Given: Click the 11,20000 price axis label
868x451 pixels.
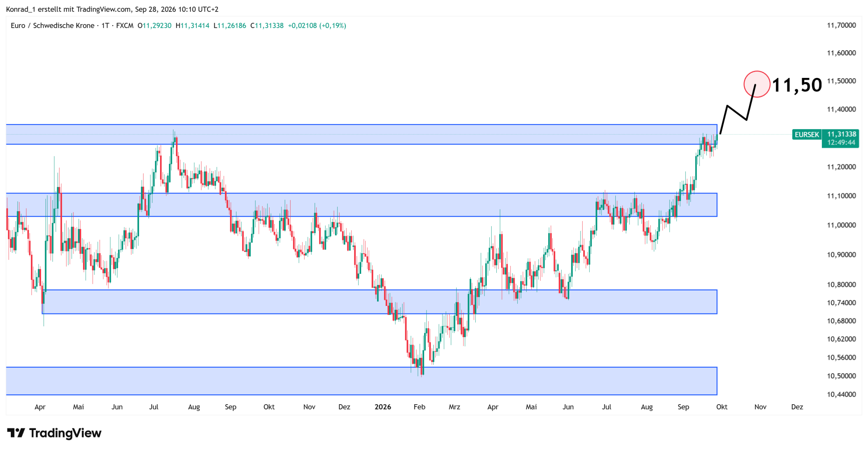Looking at the screenshot, I should pyautogui.click(x=841, y=167).
